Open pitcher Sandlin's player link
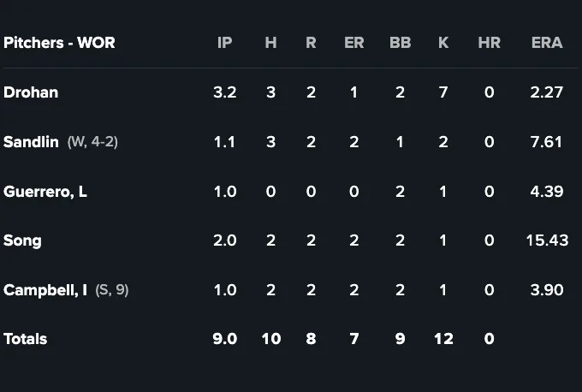 point(32,142)
